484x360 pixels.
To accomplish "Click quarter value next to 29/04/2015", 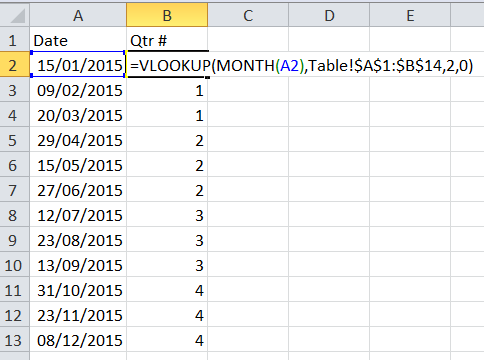I will (x=167, y=140).
